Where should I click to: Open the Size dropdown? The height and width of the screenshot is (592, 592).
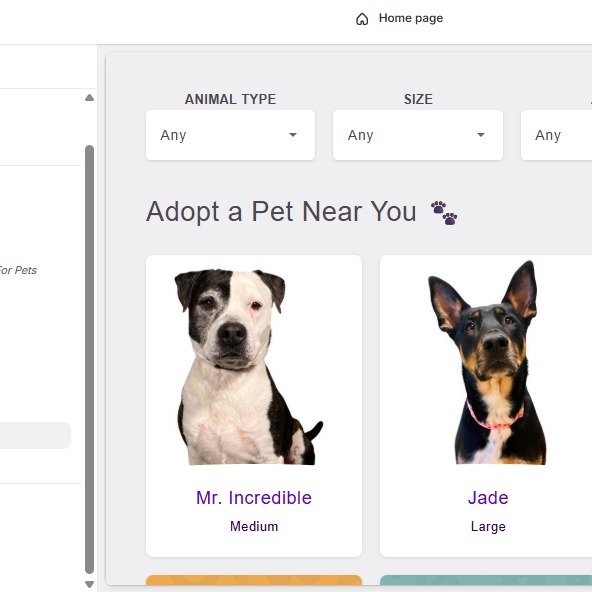tap(418, 135)
